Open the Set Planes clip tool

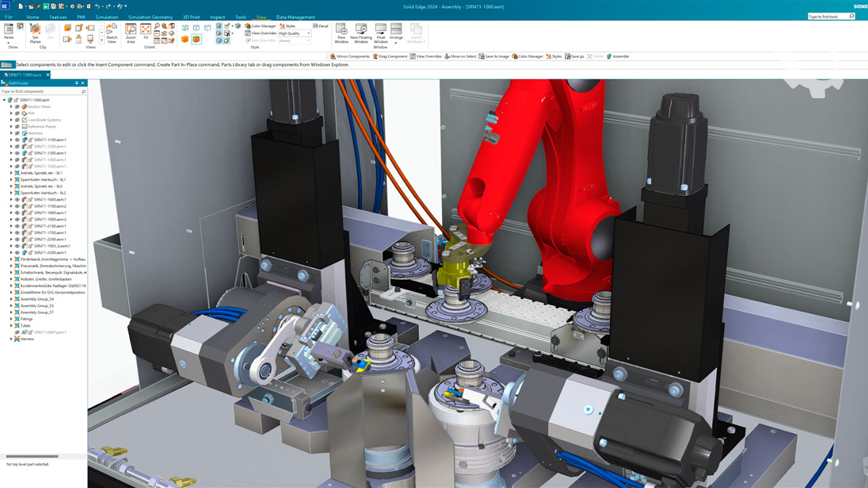coord(35,33)
